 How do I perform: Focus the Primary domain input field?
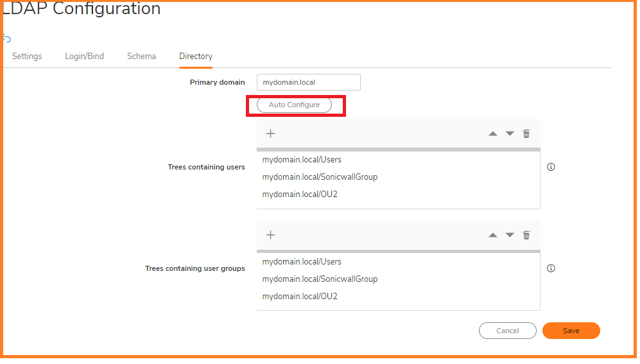click(x=309, y=82)
